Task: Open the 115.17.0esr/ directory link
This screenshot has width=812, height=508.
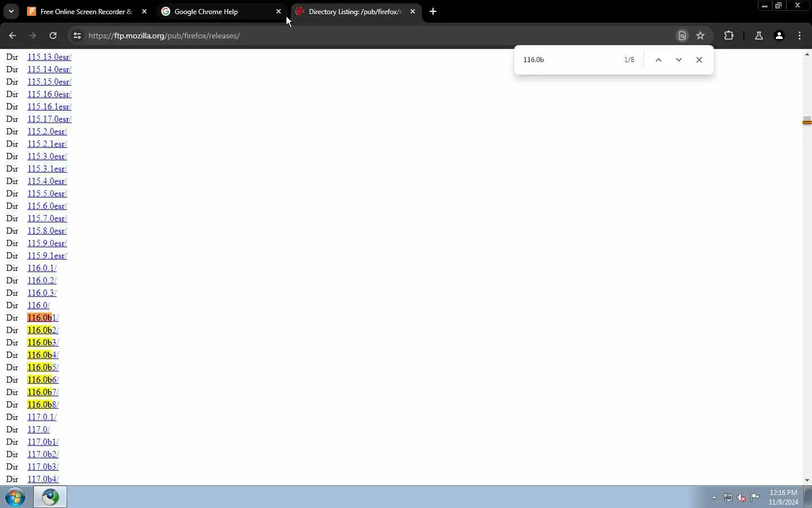Action: pos(49,119)
